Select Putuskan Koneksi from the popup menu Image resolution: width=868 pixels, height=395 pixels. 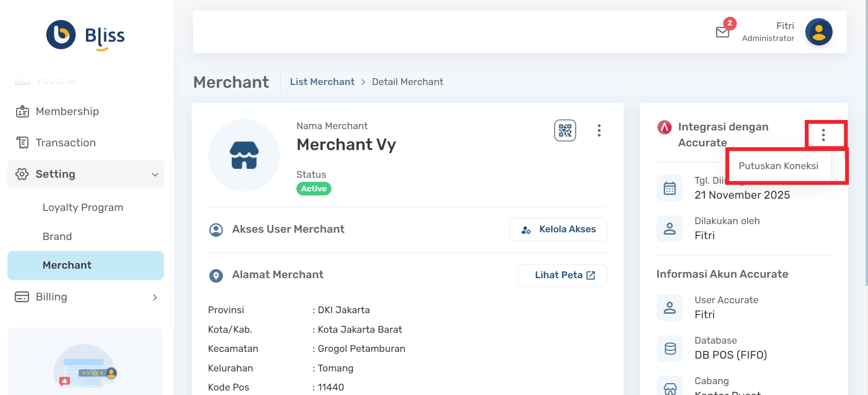pos(778,166)
